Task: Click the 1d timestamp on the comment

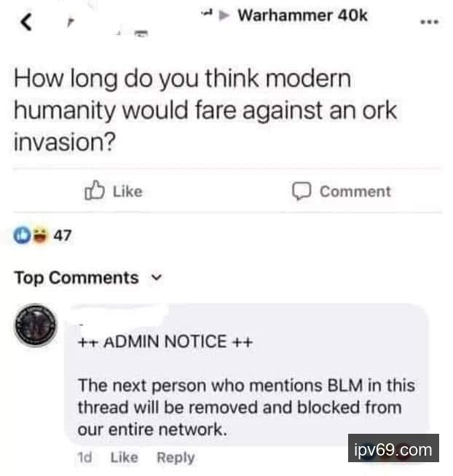Action: [x=84, y=457]
